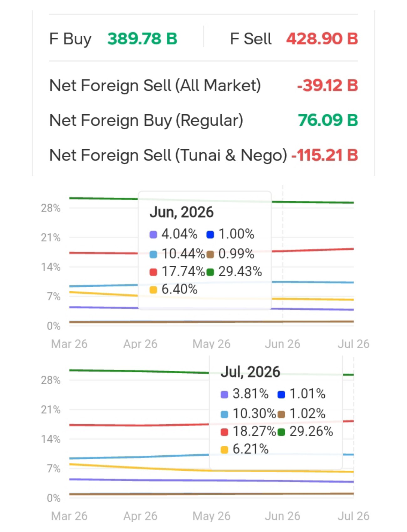Click the Jul, 2026 tooltip title
The height and width of the screenshot is (532, 407).
[x=250, y=372]
